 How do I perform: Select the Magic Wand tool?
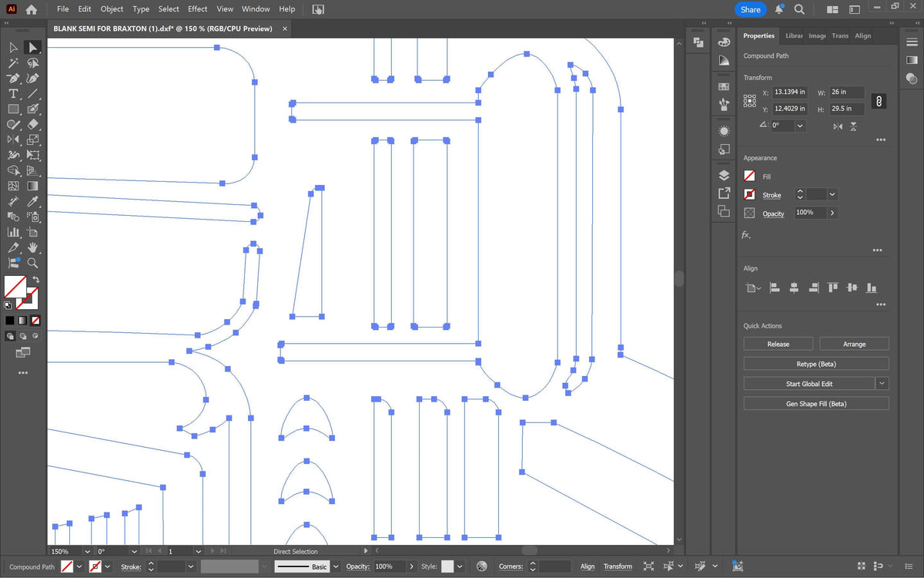[13, 63]
